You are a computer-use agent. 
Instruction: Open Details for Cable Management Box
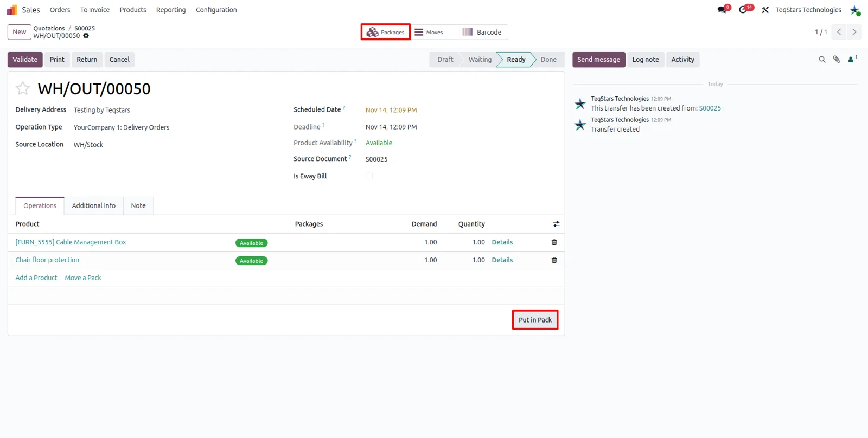point(502,242)
